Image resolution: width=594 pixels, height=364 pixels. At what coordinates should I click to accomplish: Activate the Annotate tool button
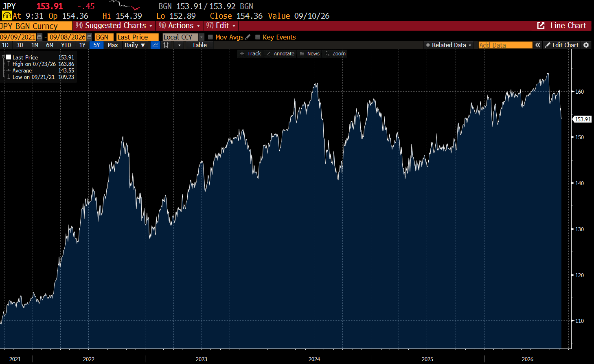point(280,54)
